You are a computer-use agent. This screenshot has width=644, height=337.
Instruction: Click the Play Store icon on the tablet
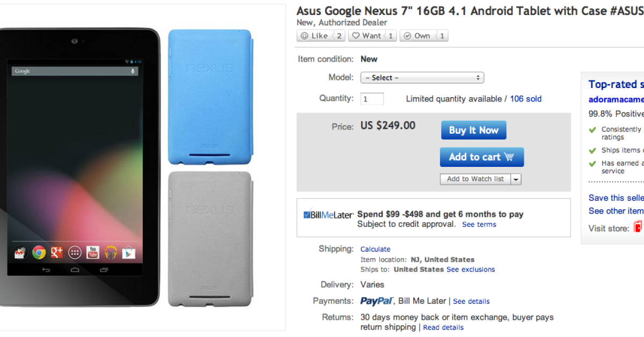[128, 252]
